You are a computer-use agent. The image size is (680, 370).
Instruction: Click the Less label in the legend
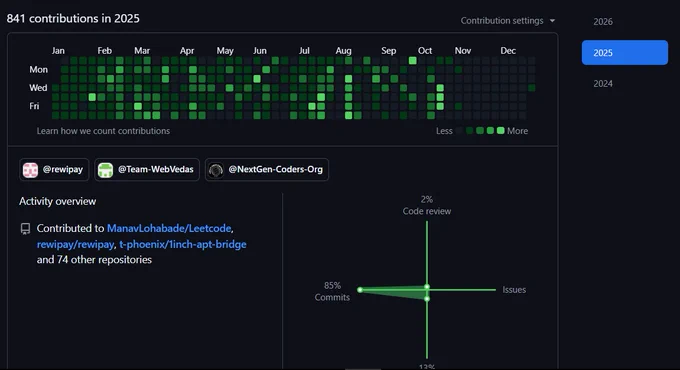click(444, 131)
